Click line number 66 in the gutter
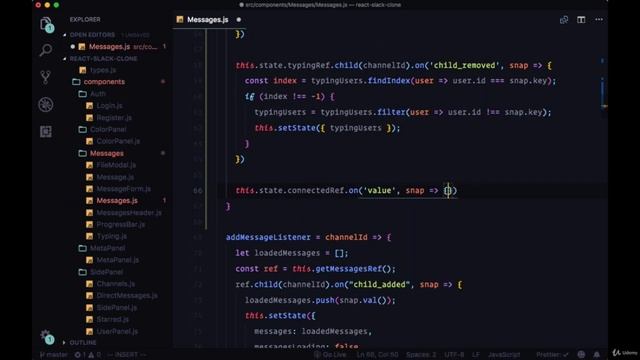640x360 pixels. [x=198, y=191]
